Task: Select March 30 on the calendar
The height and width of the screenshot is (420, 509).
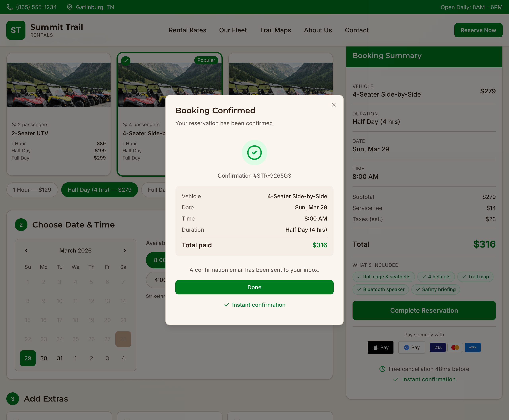Action: click(44, 358)
